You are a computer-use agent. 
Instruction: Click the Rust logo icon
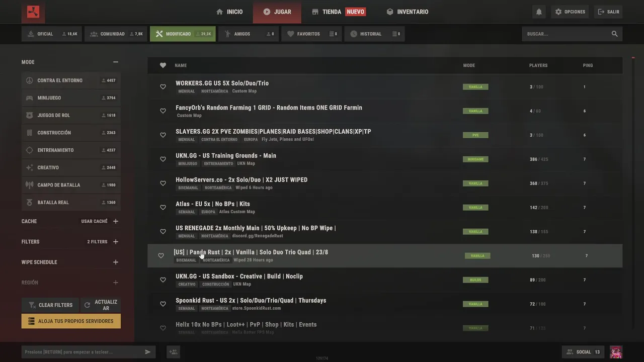[x=33, y=12]
